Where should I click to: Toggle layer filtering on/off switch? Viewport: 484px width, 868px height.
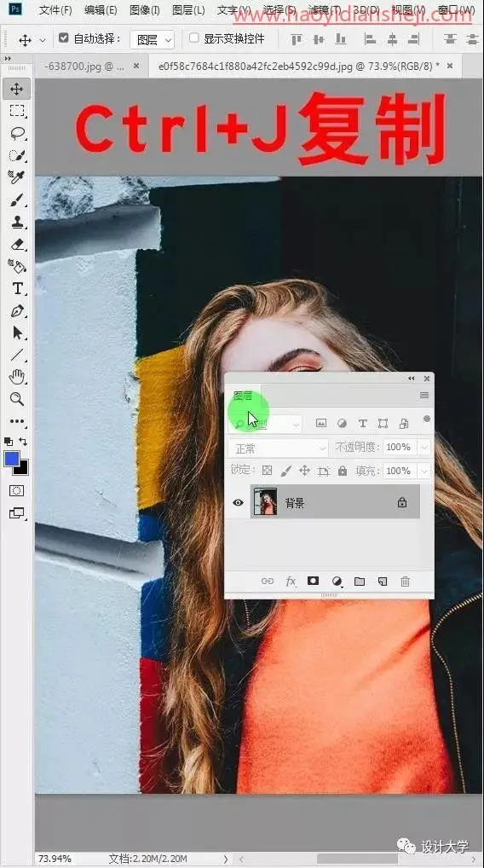click(426, 419)
